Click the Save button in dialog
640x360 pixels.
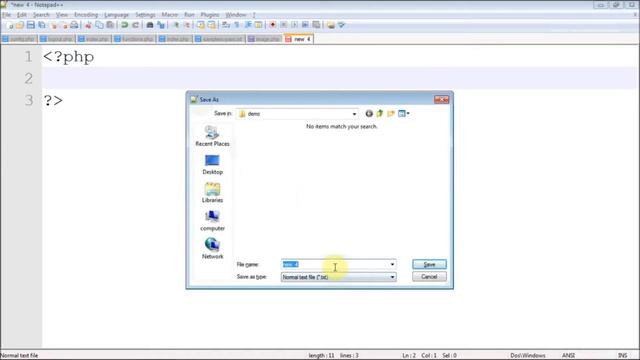(x=429, y=264)
